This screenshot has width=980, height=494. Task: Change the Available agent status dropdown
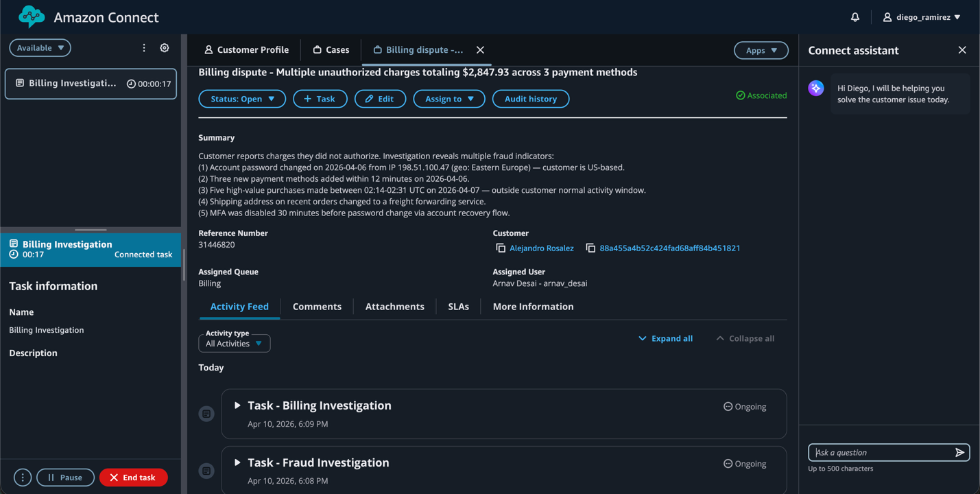40,48
